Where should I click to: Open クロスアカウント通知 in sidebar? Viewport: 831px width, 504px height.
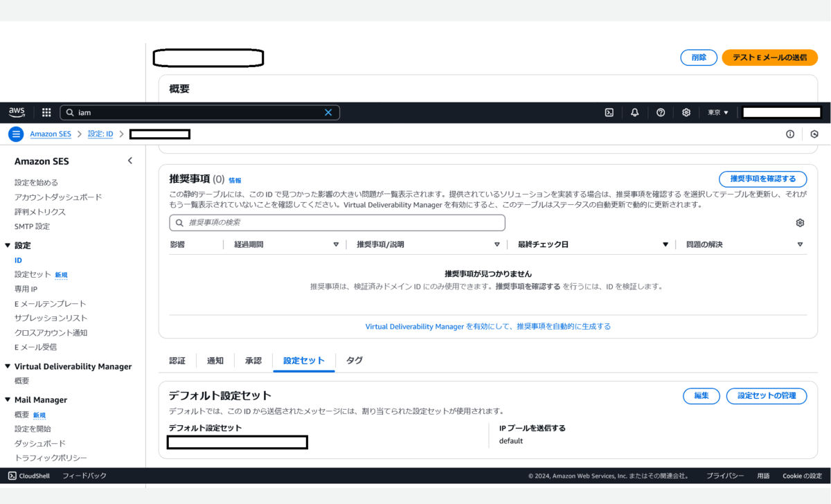[x=51, y=333]
